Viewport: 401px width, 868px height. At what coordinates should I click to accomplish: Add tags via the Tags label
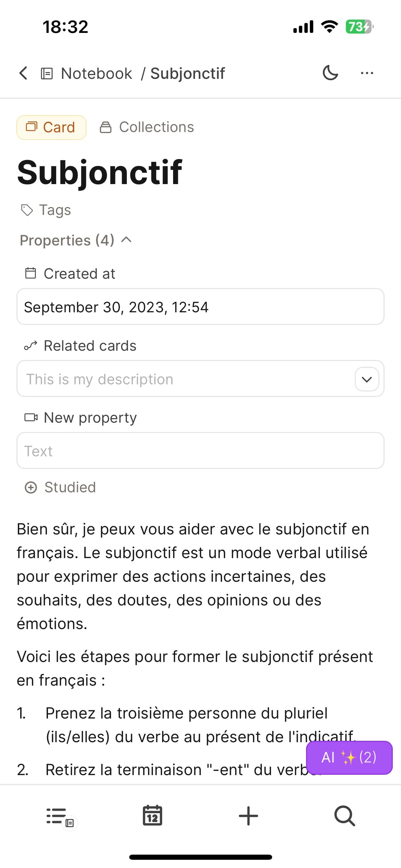[55, 210]
